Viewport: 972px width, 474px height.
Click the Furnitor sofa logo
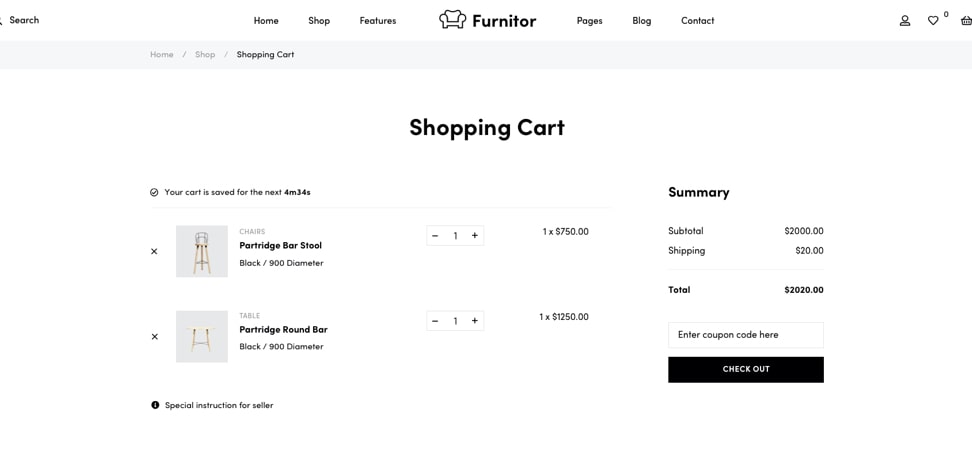coord(453,20)
